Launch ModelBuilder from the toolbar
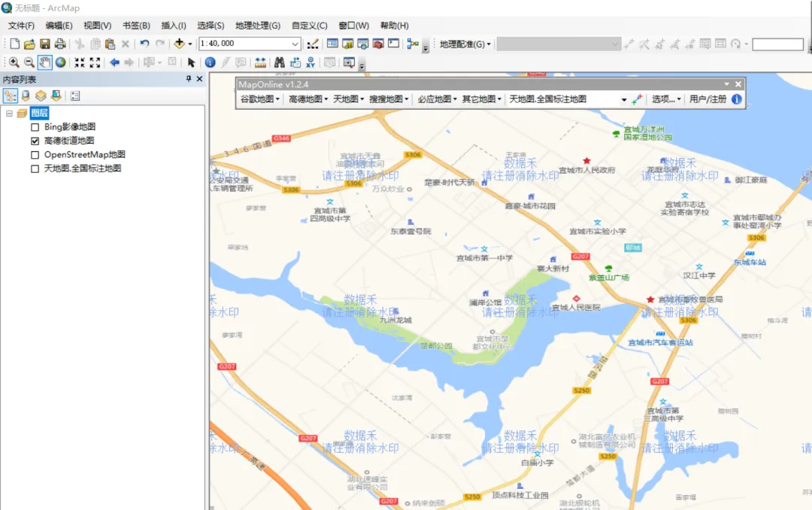The image size is (812, 510). [413, 44]
